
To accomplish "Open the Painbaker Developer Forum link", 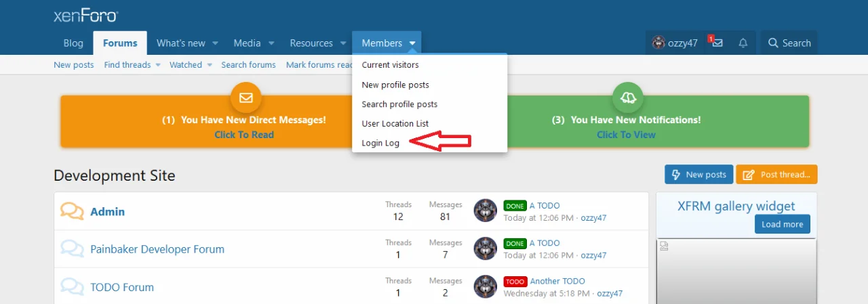I will [x=157, y=249].
